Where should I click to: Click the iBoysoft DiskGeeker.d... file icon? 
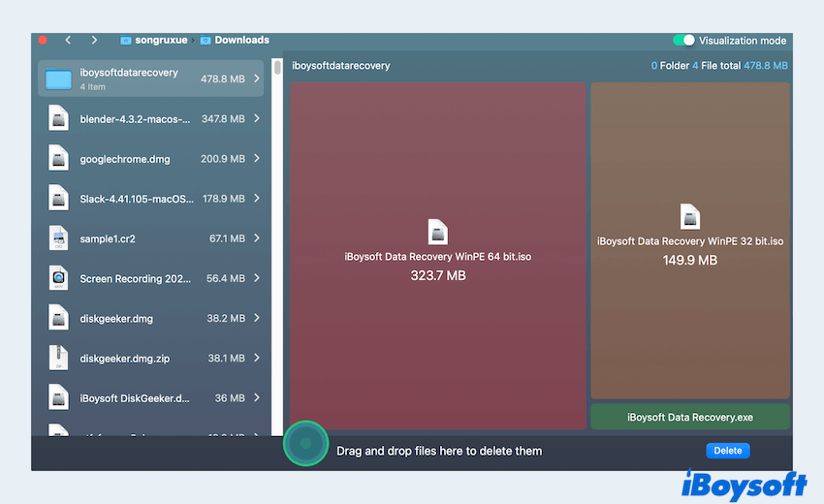[x=58, y=397]
